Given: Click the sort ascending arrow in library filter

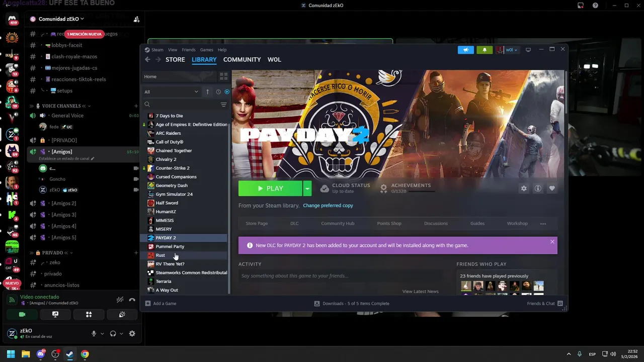Looking at the screenshot, I should [x=207, y=92].
